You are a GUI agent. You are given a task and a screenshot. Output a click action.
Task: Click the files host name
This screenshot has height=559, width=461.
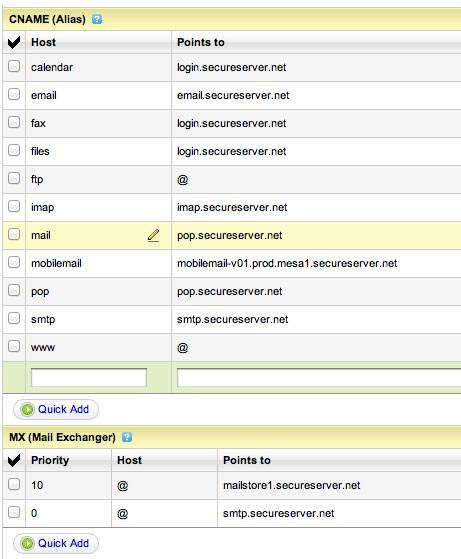tap(40, 151)
